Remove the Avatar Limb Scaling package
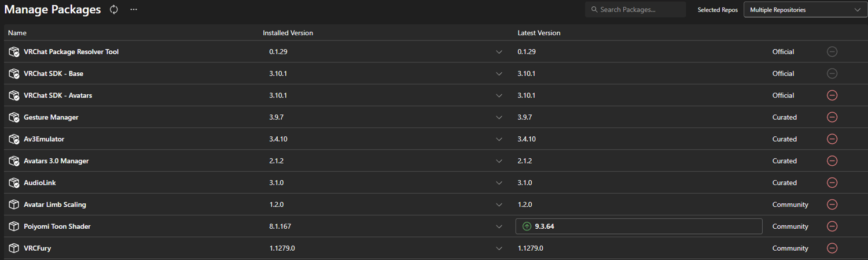Image resolution: width=868 pixels, height=260 pixels. click(x=832, y=205)
